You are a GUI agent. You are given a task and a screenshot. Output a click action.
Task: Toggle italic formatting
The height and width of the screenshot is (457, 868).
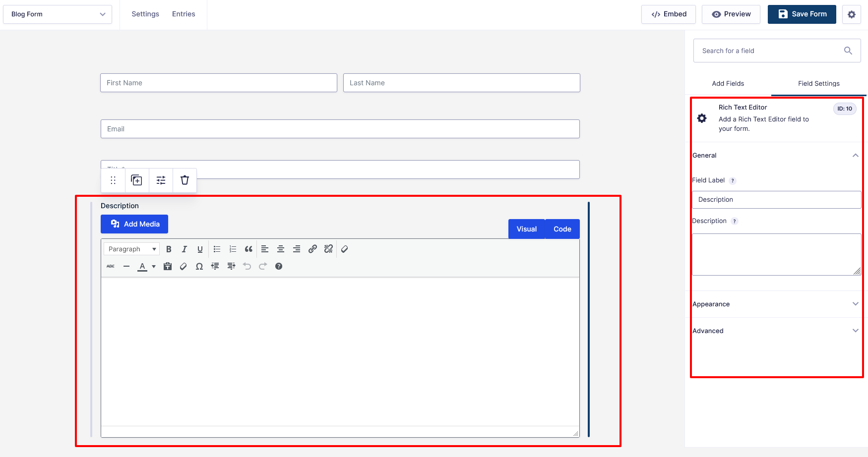184,249
